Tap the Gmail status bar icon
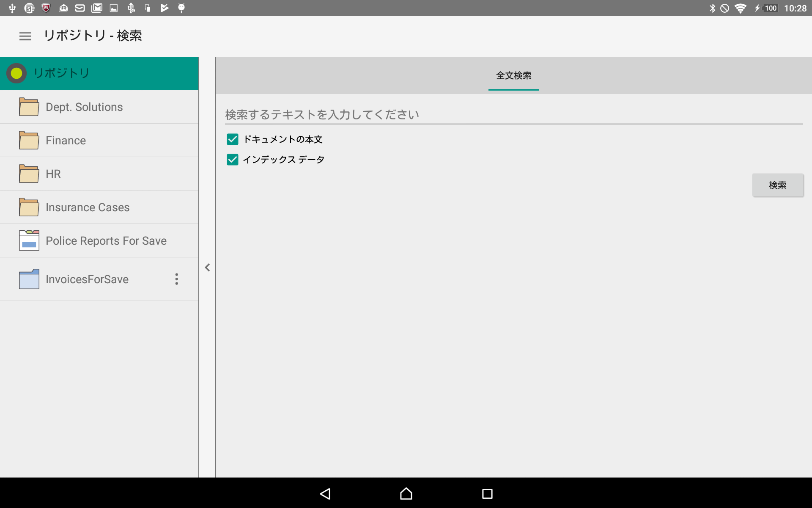Screen dimensions: 812x508 [x=97, y=8]
